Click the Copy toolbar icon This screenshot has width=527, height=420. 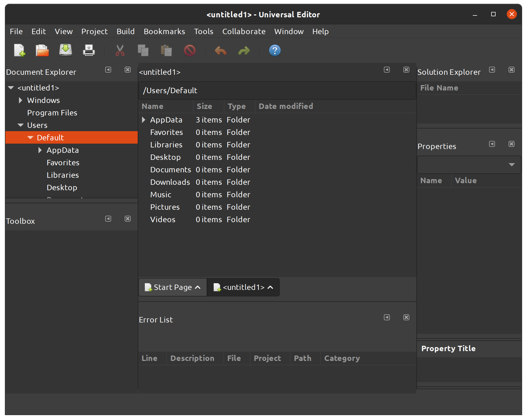[143, 50]
